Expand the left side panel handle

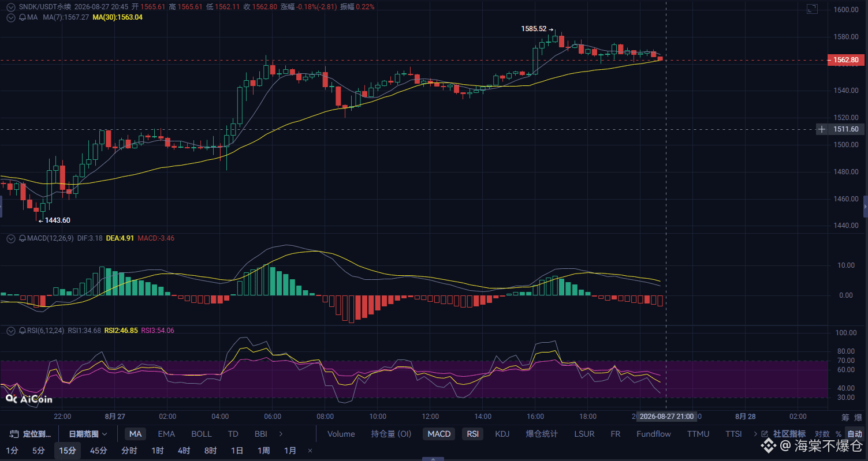click(x=2, y=206)
